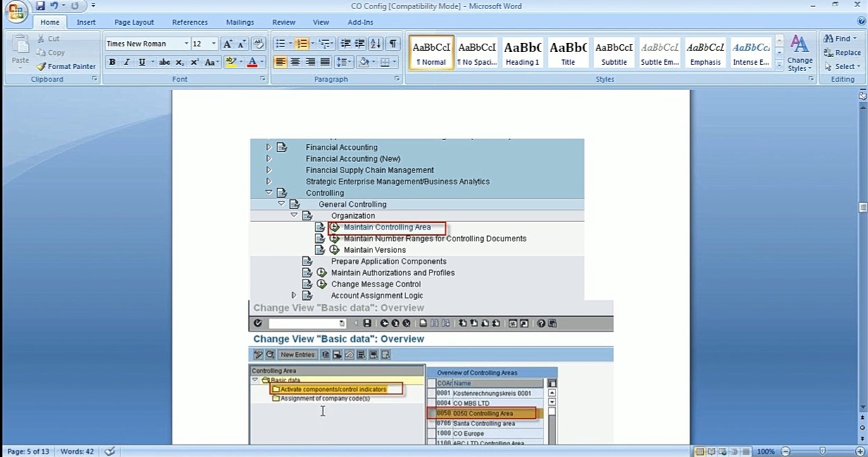
Task: Toggle Subscript formatting
Action: tap(180, 62)
